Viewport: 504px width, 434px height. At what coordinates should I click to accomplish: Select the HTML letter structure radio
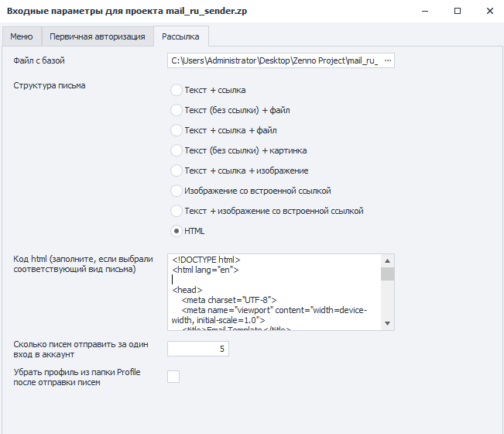tap(177, 231)
